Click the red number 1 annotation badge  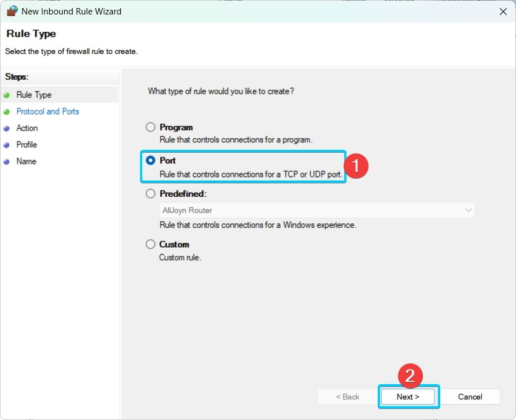pos(356,167)
